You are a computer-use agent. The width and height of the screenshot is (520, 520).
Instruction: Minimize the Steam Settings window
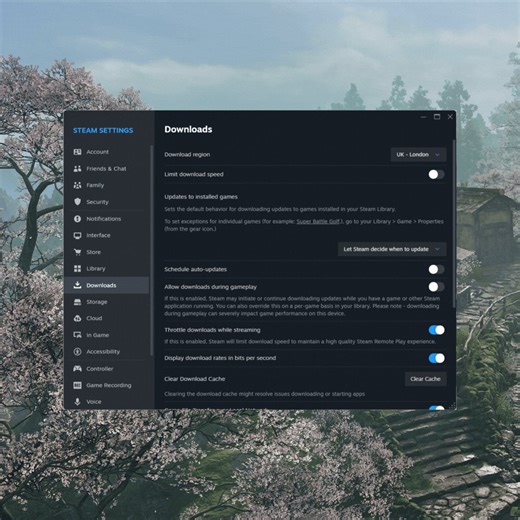click(424, 117)
